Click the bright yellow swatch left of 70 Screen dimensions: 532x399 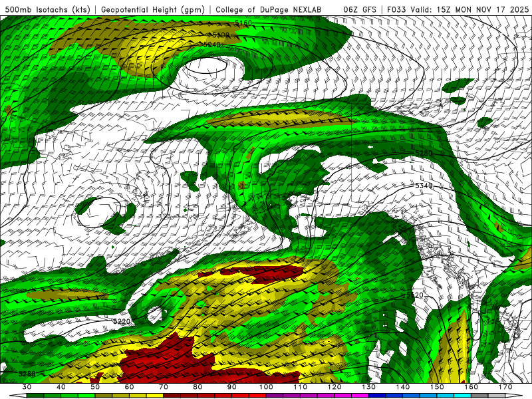click(x=155, y=396)
